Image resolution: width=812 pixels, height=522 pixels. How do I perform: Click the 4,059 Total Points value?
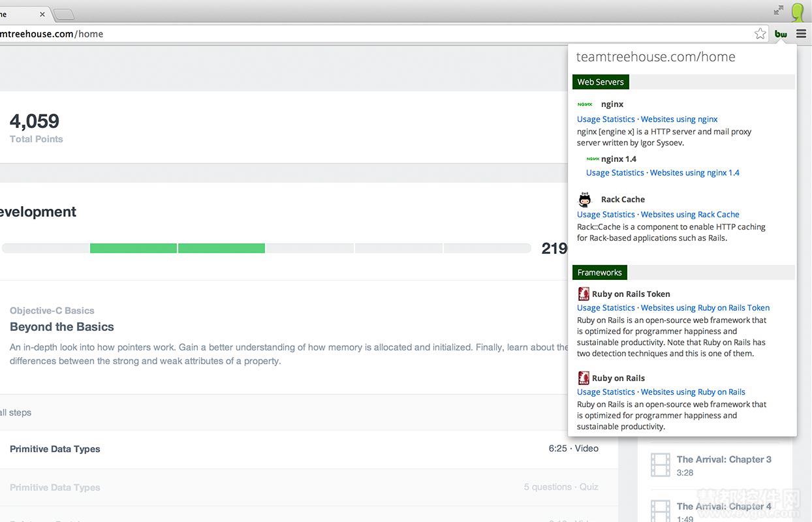point(35,121)
